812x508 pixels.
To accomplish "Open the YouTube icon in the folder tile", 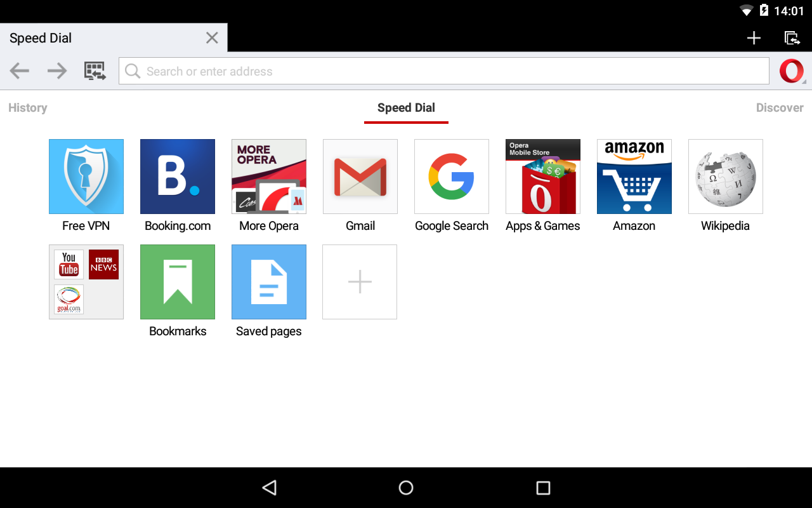I will pyautogui.click(x=69, y=264).
